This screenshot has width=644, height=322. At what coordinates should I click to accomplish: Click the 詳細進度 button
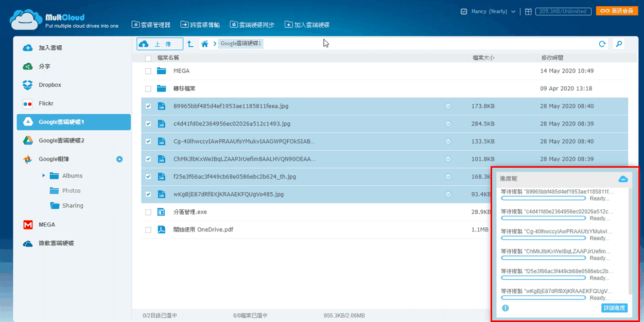pyautogui.click(x=614, y=308)
